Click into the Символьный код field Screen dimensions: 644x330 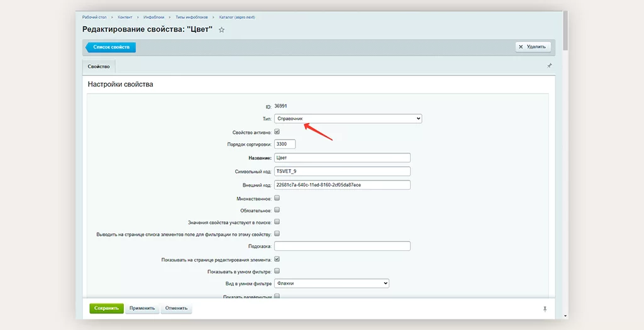(x=342, y=171)
